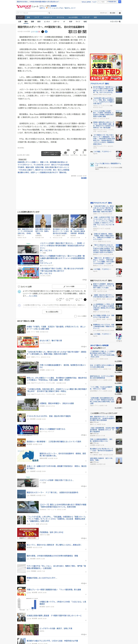This screenshot has height=644, width=138.
Task: Select the エキスパート tab
Action: click(48, 17)
